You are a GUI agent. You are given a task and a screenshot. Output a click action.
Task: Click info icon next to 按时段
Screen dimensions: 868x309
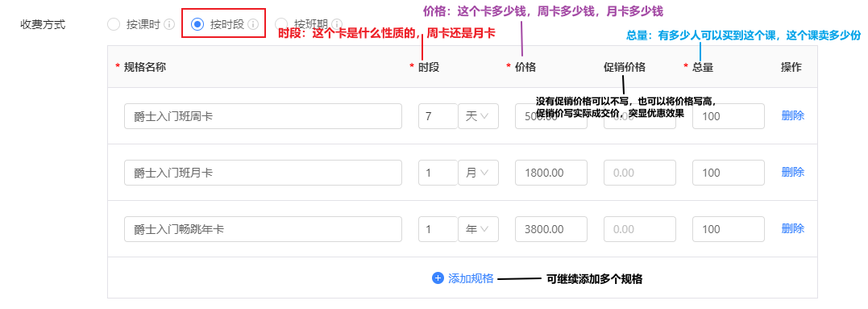click(x=253, y=24)
